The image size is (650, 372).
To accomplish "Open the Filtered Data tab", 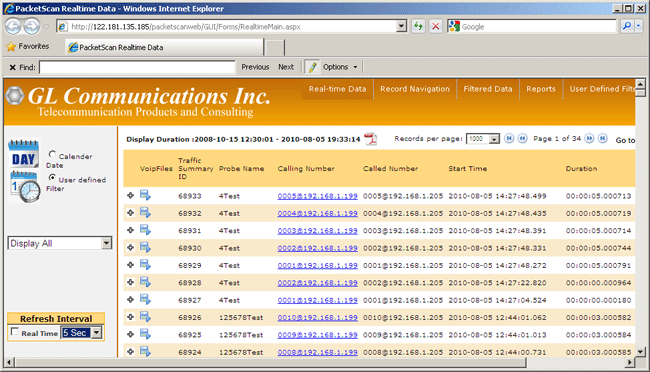I will tap(488, 89).
